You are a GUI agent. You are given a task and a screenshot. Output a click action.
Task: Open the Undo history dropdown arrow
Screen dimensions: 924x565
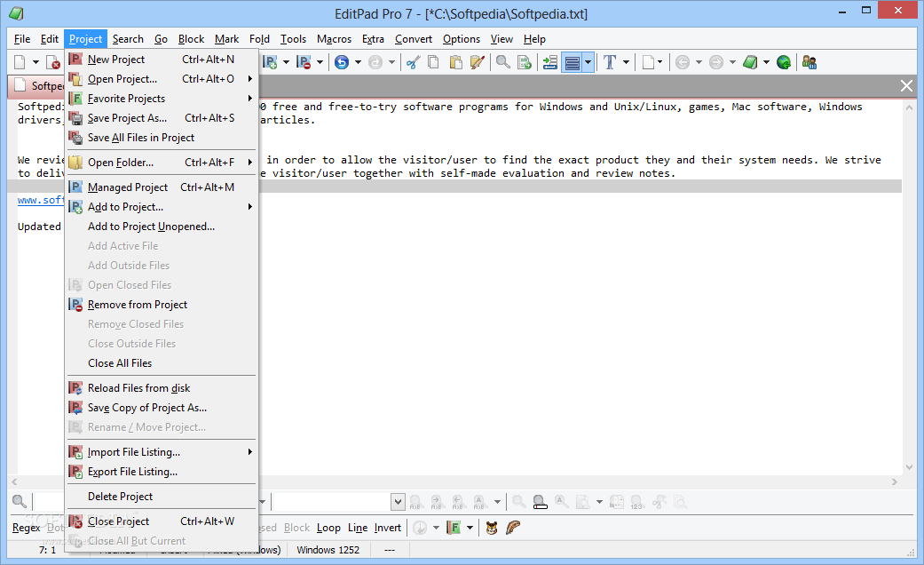click(358, 62)
